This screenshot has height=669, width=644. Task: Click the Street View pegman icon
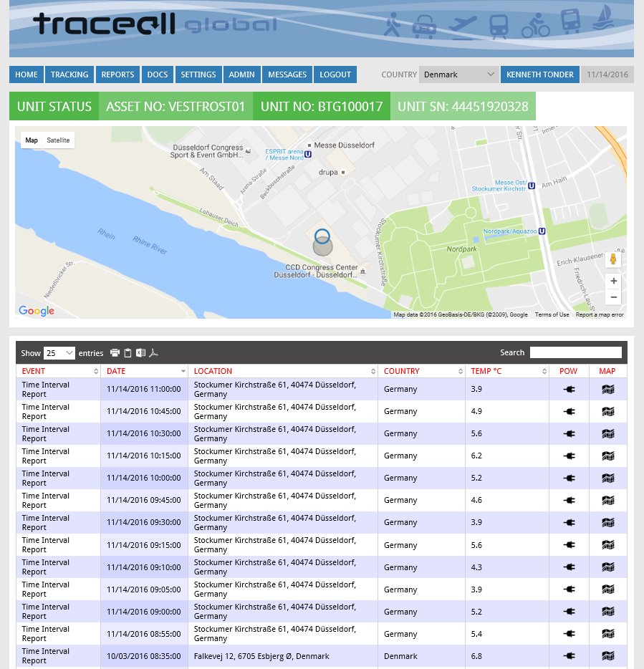613,259
